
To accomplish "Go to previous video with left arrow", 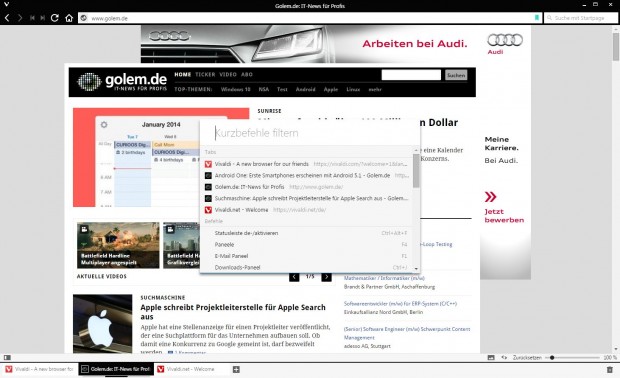I will click(x=294, y=277).
